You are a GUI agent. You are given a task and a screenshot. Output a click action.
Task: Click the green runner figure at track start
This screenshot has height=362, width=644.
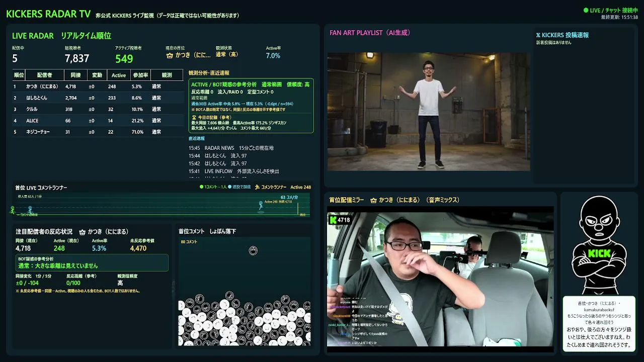pos(13,210)
